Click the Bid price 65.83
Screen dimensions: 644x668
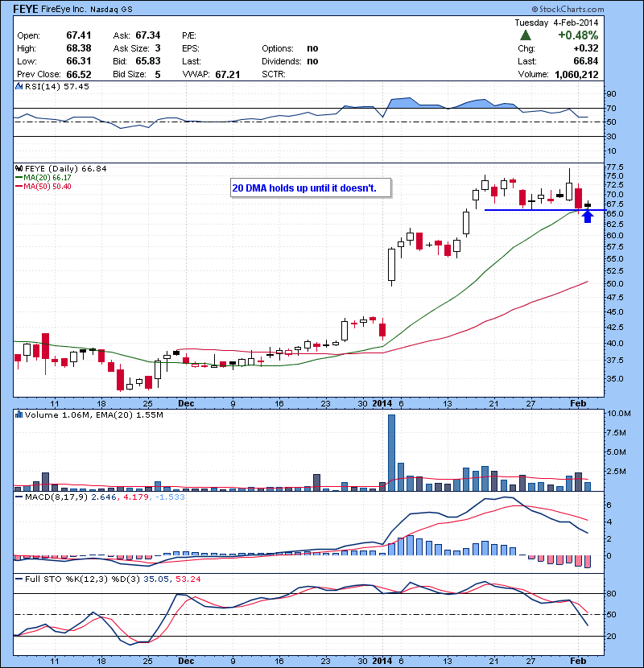pyautogui.click(x=148, y=61)
